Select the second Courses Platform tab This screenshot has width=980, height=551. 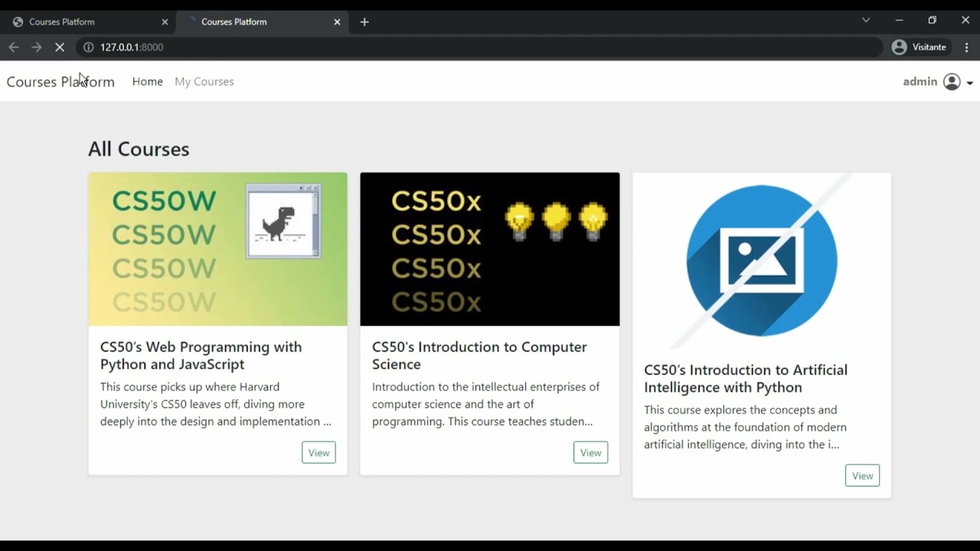(x=261, y=22)
